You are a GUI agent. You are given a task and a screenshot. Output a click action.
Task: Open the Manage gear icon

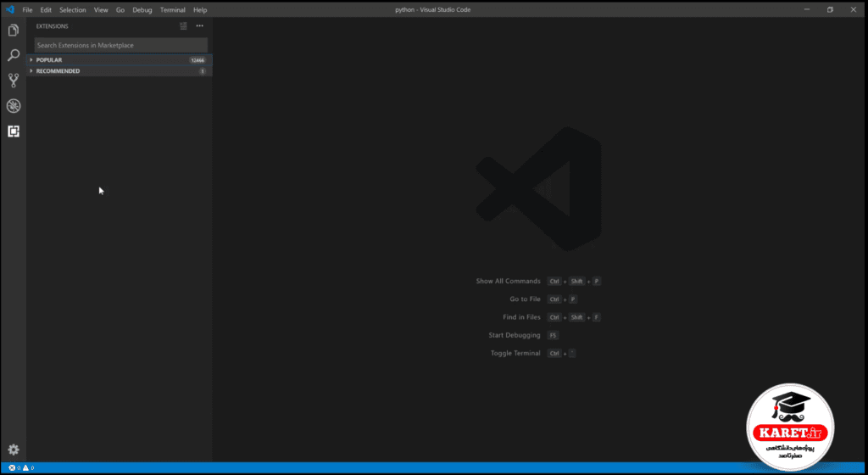[14, 450]
